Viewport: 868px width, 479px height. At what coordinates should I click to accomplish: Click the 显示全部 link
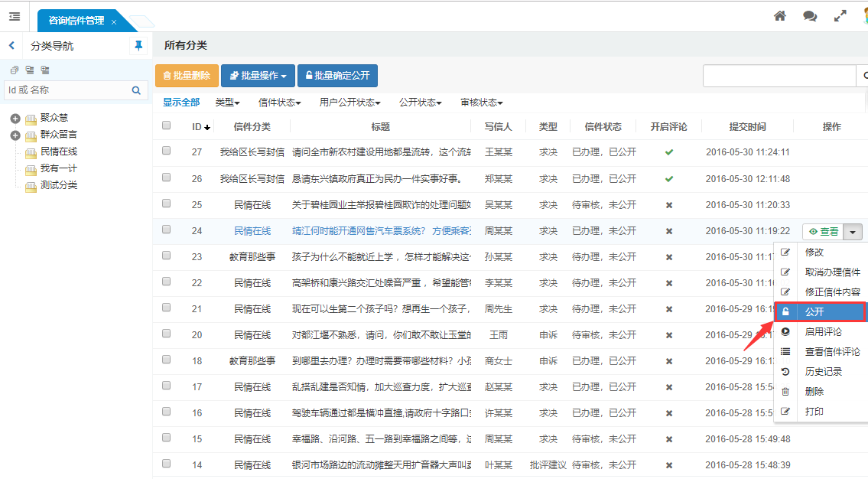click(x=181, y=103)
